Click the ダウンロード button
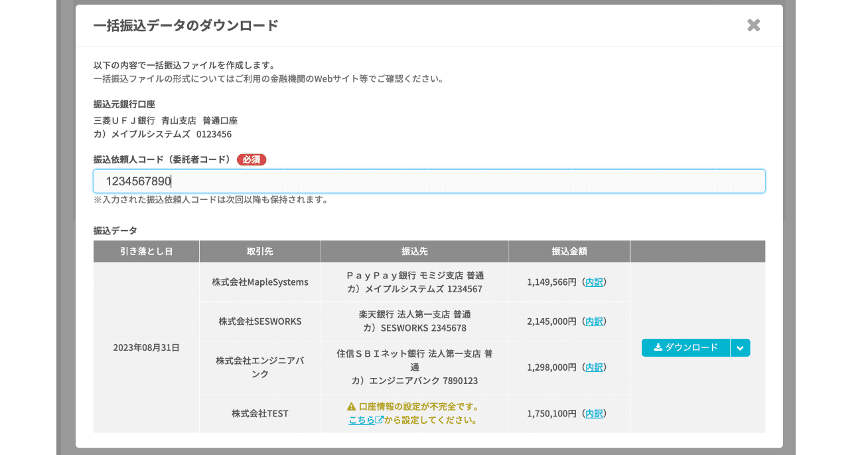The width and height of the screenshot is (868, 455). coord(686,347)
